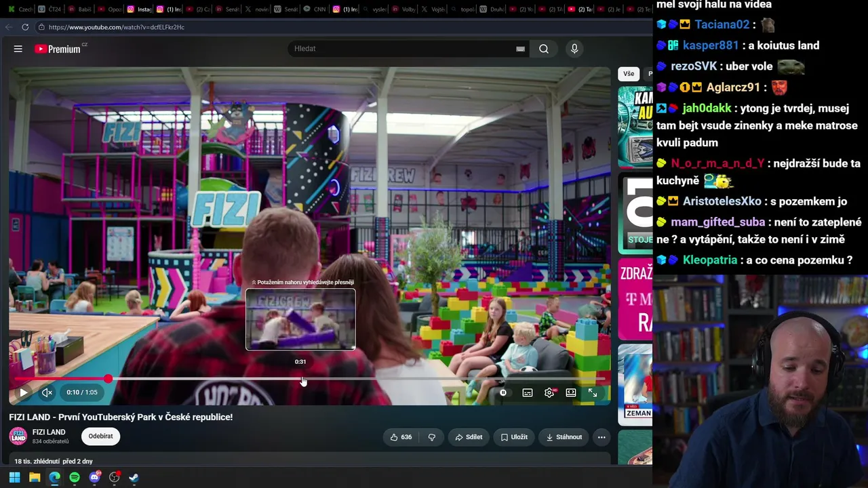Image resolution: width=868 pixels, height=488 pixels.
Task: Switch the player to theater mode
Action: pos(571,392)
